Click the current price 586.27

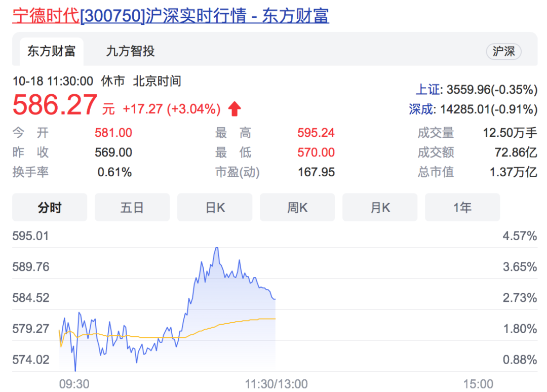click(x=55, y=105)
